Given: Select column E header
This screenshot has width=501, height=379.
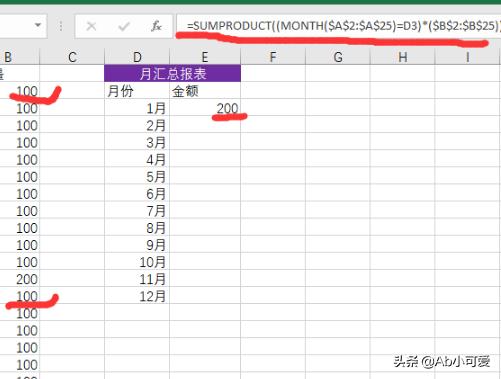Looking at the screenshot, I should (x=205, y=57).
